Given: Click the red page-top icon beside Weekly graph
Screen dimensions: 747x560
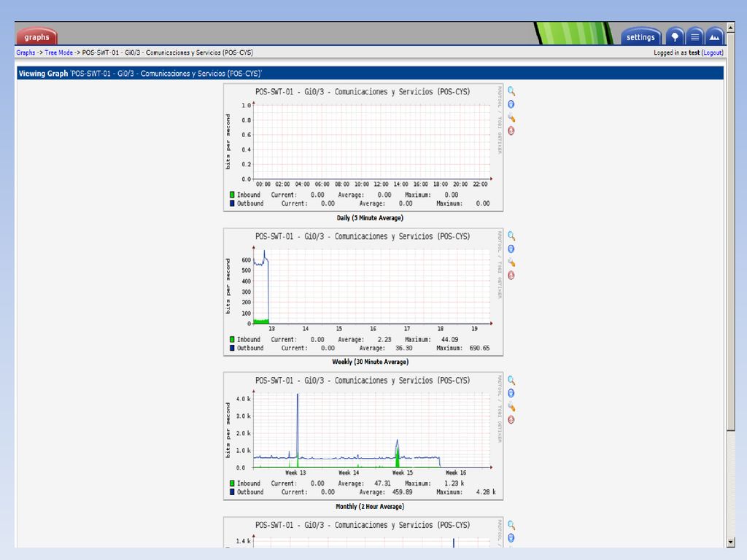Looking at the screenshot, I should [511, 275].
